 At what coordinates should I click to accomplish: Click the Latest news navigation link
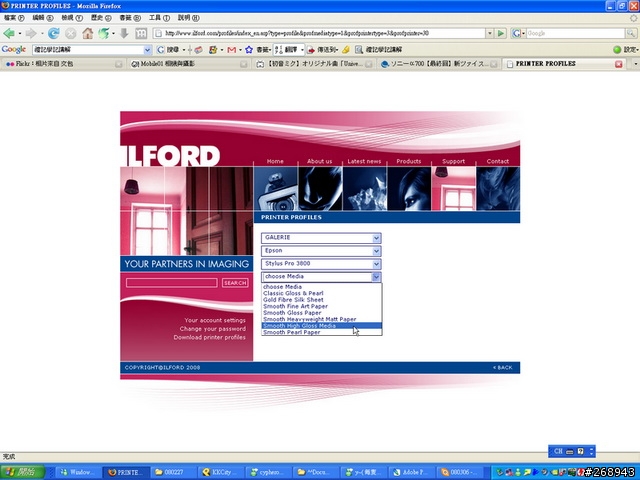pyautogui.click(x=364, y=161)
